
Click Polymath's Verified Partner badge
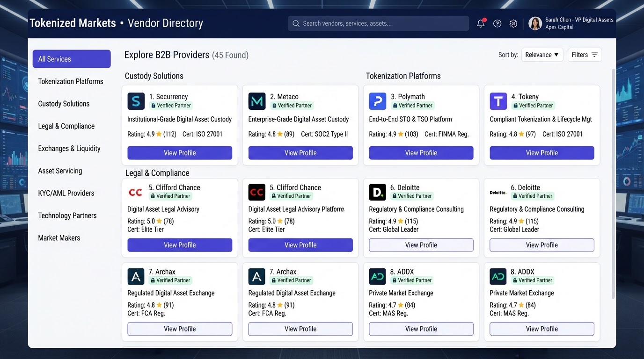tap(412, 106)
